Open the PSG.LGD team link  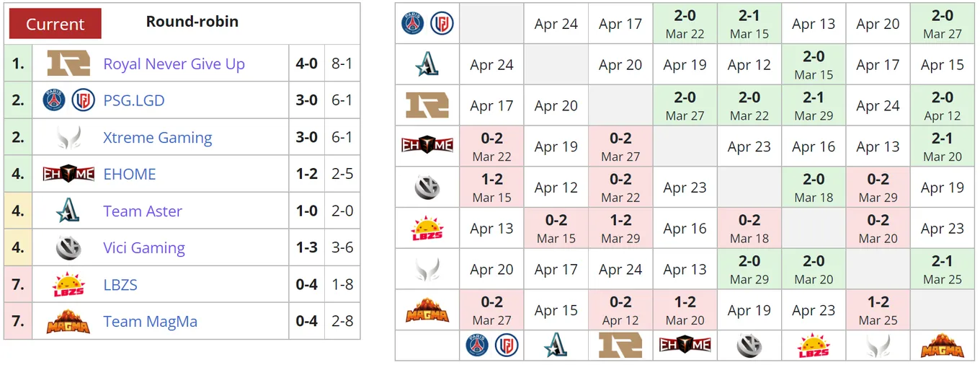point(133,100)
